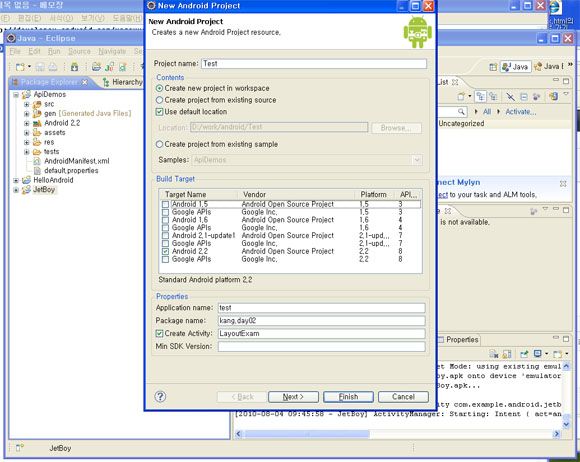This screenshot has height=462, width=580.
Task: Maximize the console view panel
Action: pos(566,338)
